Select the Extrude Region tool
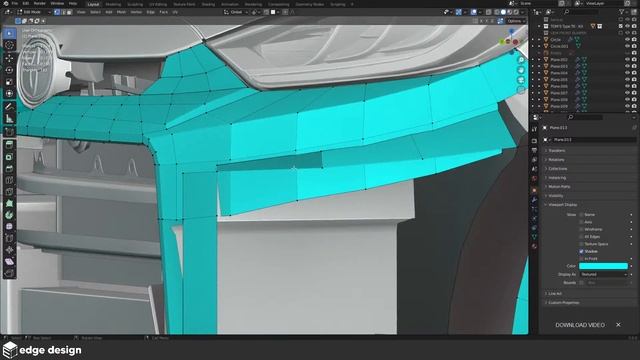This screenshot has height=360, width=640. click(9, 144)
